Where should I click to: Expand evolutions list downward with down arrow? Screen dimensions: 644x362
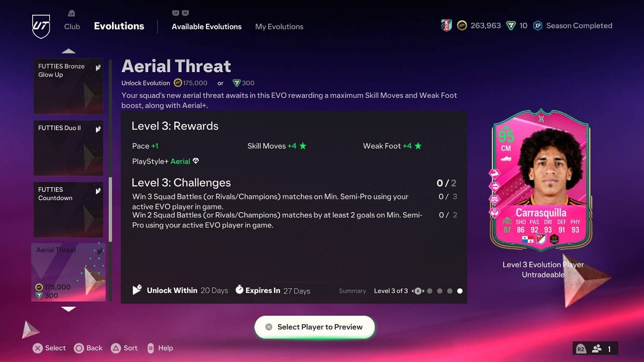pos(68,309)
